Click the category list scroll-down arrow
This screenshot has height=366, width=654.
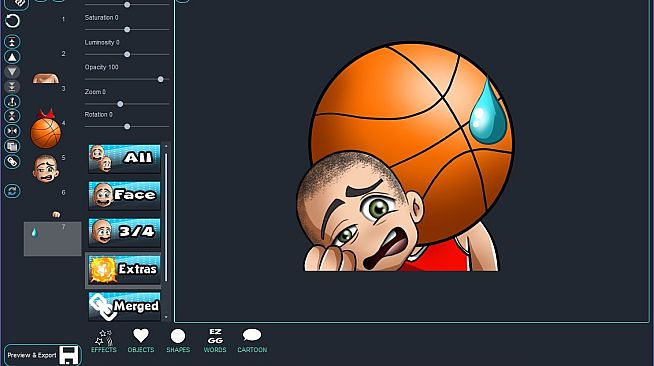[166, 317]
